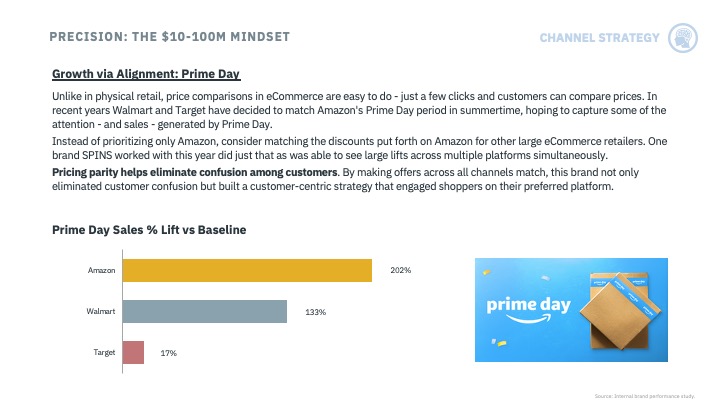Click the 17% data label

point(169,353)
